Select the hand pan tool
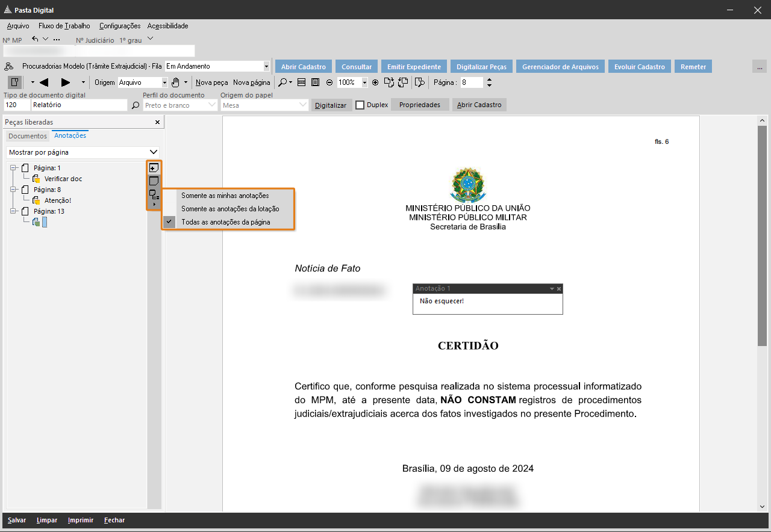The height and width of the screenshot is (532, 771). pos(175,82)
